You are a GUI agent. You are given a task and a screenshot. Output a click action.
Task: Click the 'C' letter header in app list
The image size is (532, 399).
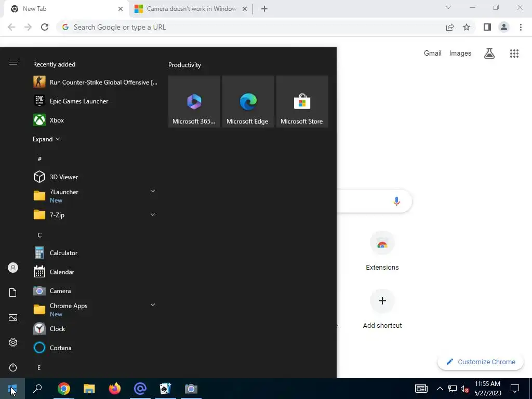(39, 235)
